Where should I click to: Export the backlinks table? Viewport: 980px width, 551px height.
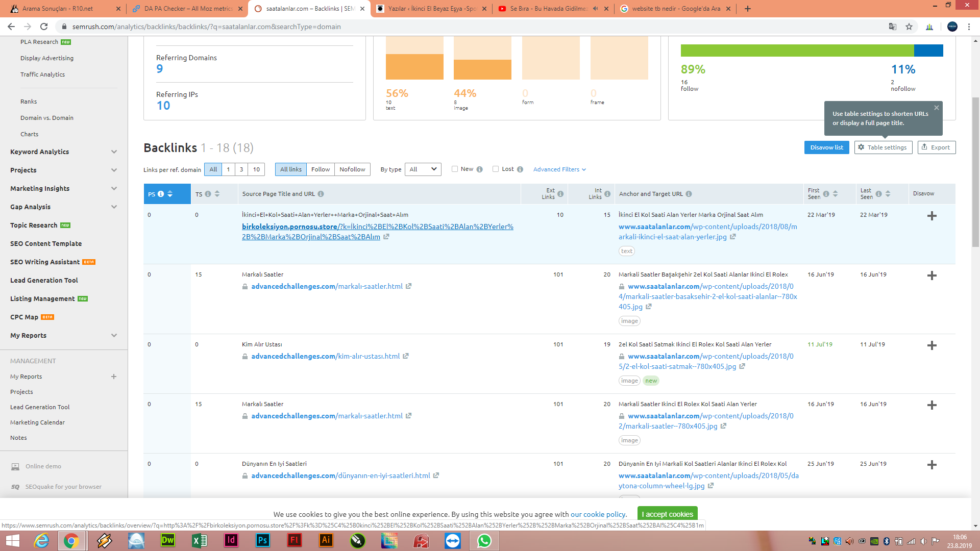[x=937, y=147]
